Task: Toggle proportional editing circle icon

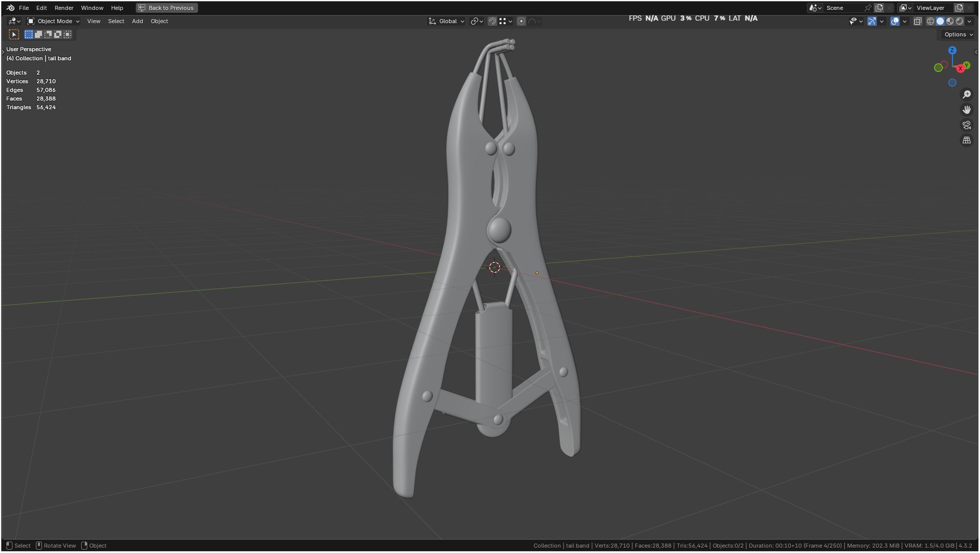Action: pyautogui.click(x=521, y=22)
